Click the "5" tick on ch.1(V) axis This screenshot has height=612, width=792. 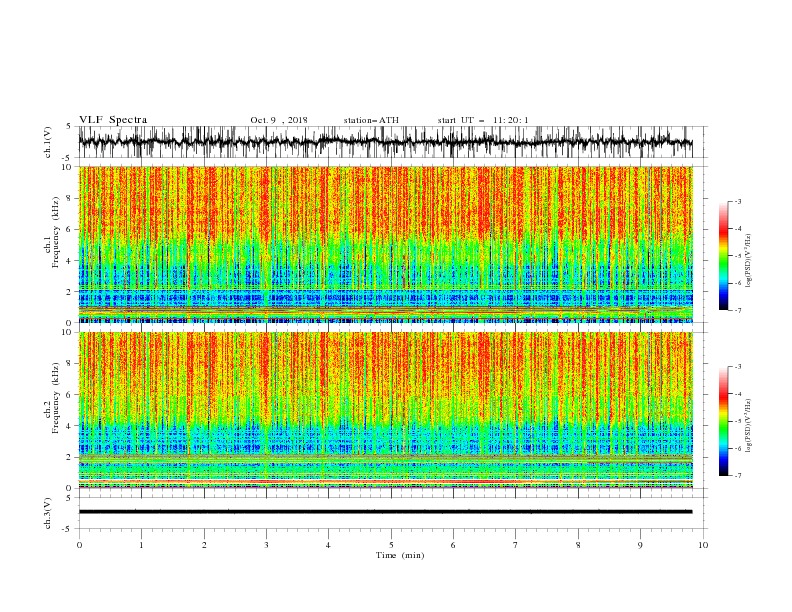pyautogui.click(x=70, y=127)
